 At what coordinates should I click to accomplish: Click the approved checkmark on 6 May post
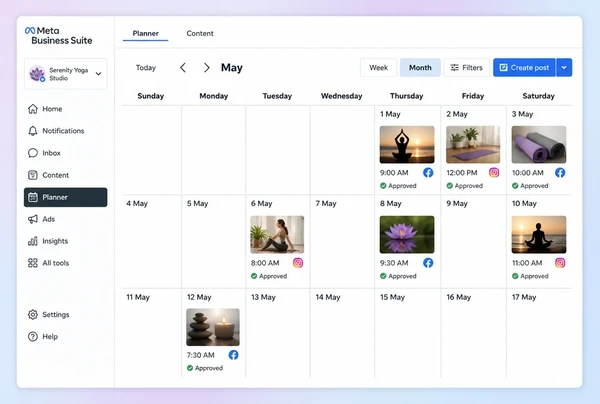[x=254, y=276]
